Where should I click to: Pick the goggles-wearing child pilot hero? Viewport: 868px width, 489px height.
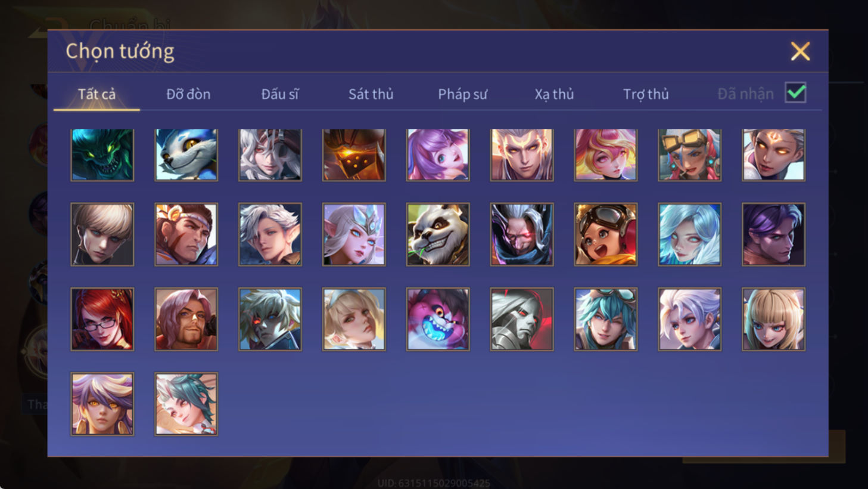pyautogui.click(x=606, y=234)
